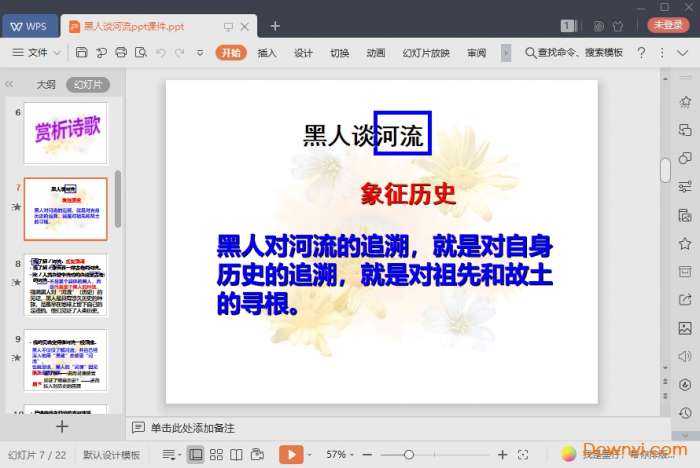Click the blue paragraph text on the slide
700x468 pixels.
(x=385, y=275)
